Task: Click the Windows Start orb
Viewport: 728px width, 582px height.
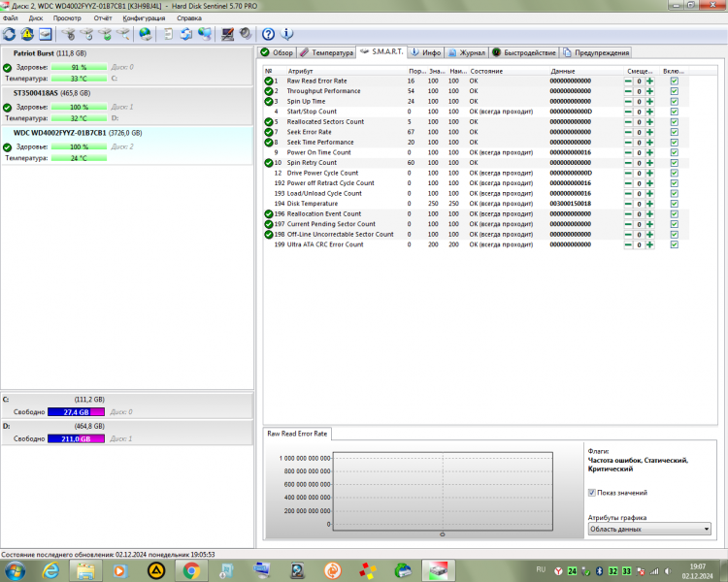Action: coord(15,570)
